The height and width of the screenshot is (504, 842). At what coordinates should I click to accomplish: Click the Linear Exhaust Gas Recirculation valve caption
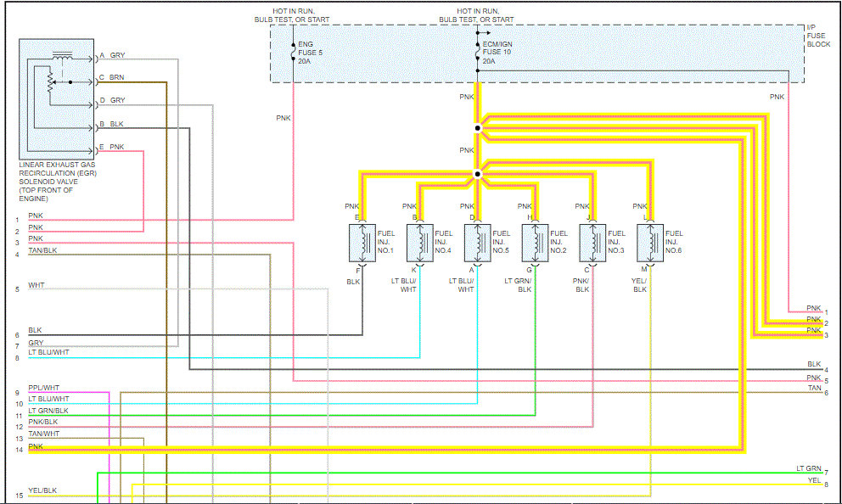tap(58, 182)
